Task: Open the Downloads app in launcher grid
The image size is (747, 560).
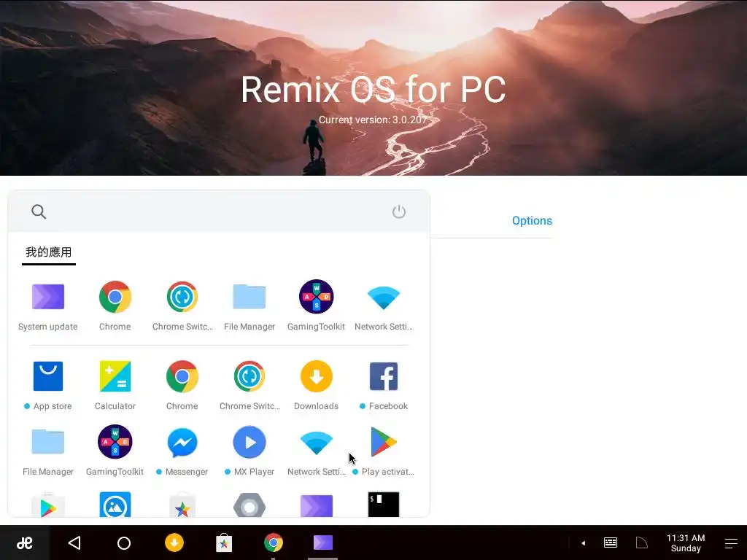Action: click(317, 376)
